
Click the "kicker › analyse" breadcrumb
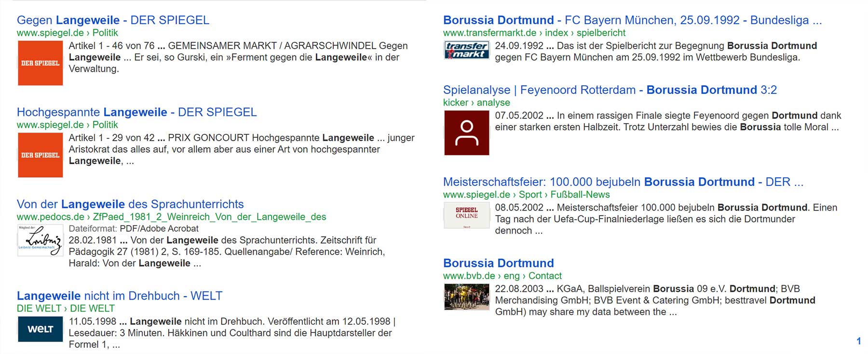[x=476, y=103]
